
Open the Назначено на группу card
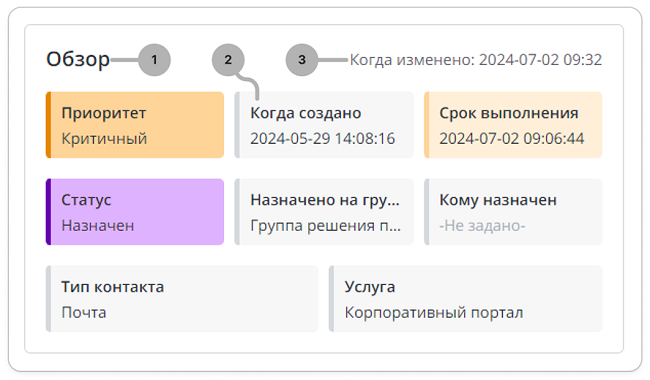pos(324,212)
